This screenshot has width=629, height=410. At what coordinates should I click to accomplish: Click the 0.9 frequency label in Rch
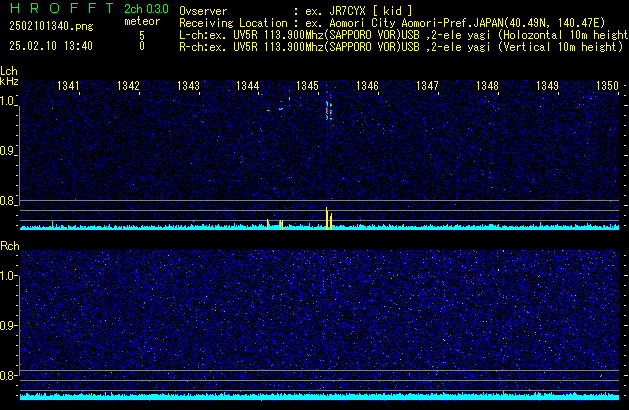[7, 325]
